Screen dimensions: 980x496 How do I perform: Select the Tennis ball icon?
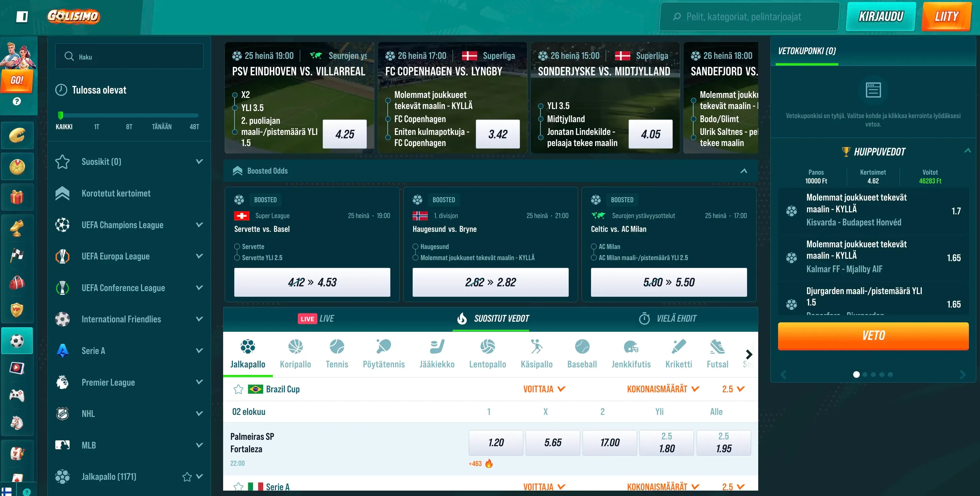click(x=337, y=347)
